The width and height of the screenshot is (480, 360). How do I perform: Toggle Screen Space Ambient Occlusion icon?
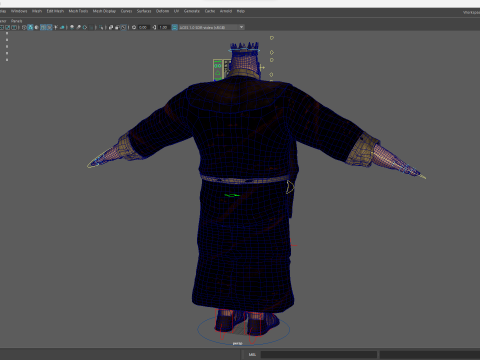(x=72, y=27)
